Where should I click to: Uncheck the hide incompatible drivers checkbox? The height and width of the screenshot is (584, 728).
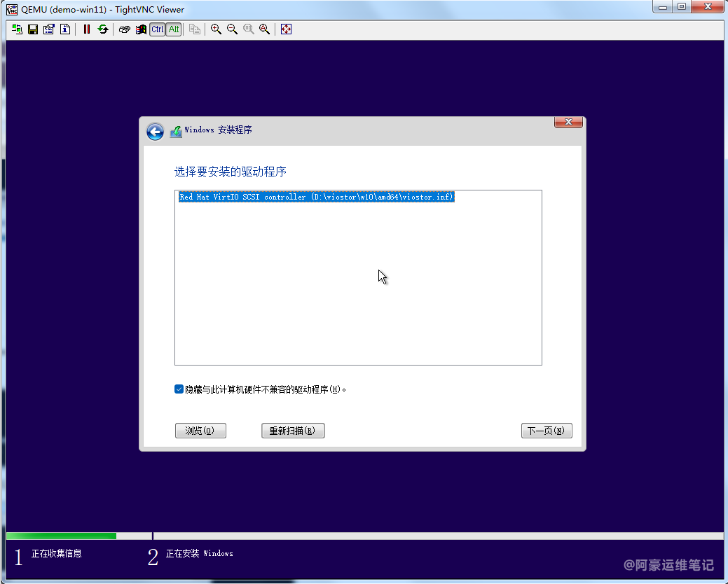(179, 389)
